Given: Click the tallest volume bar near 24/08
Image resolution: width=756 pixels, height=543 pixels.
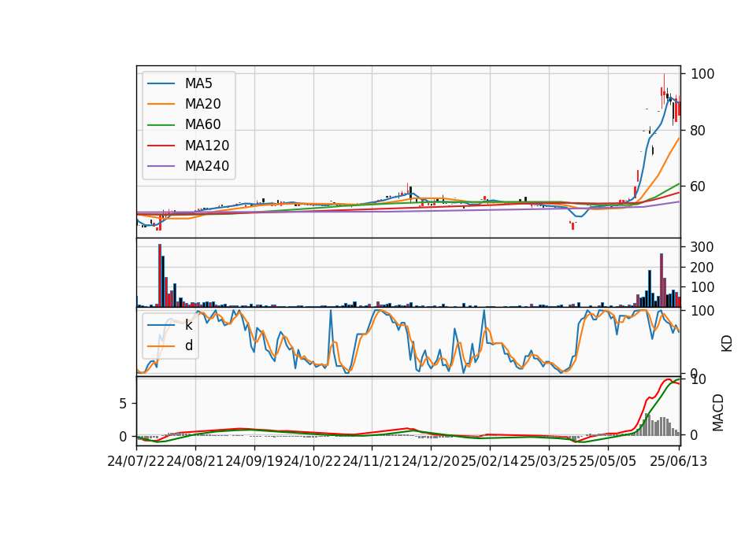Looking at the screenshot, I should (160, 275).
